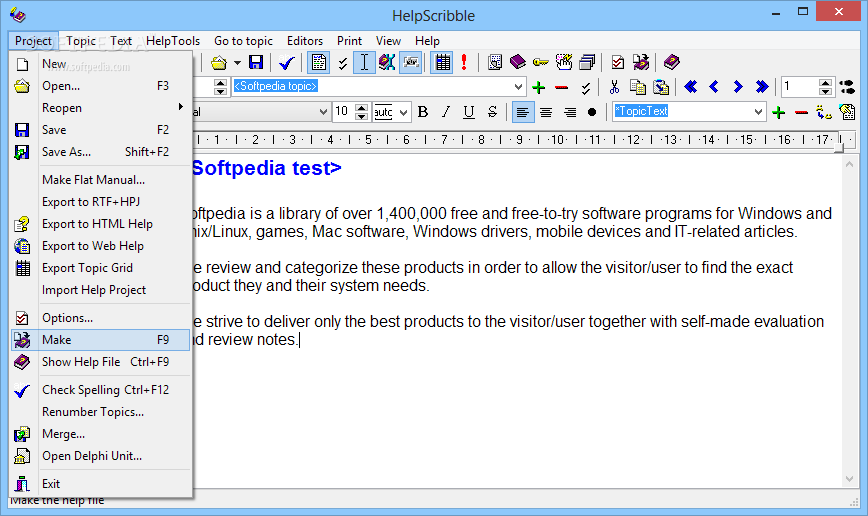This screenshot has height=516, width=868.
Task: Enable left text alignment
Action: tap(523, 112)
